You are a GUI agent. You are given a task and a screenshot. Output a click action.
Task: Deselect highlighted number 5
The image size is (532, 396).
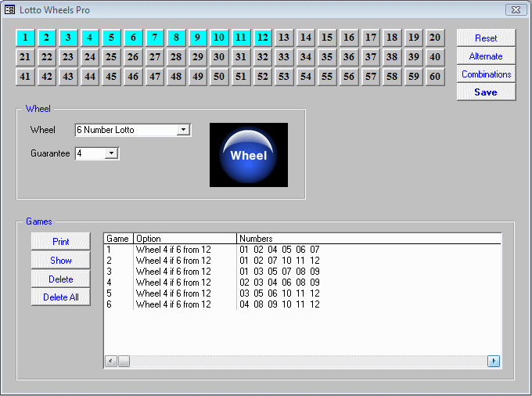(x=111, y=38)
